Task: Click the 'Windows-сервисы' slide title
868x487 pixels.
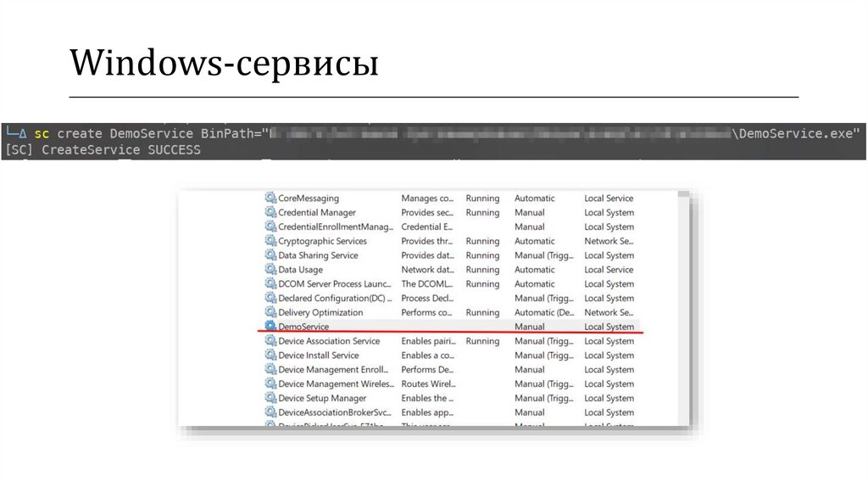Action: (224, 64)
